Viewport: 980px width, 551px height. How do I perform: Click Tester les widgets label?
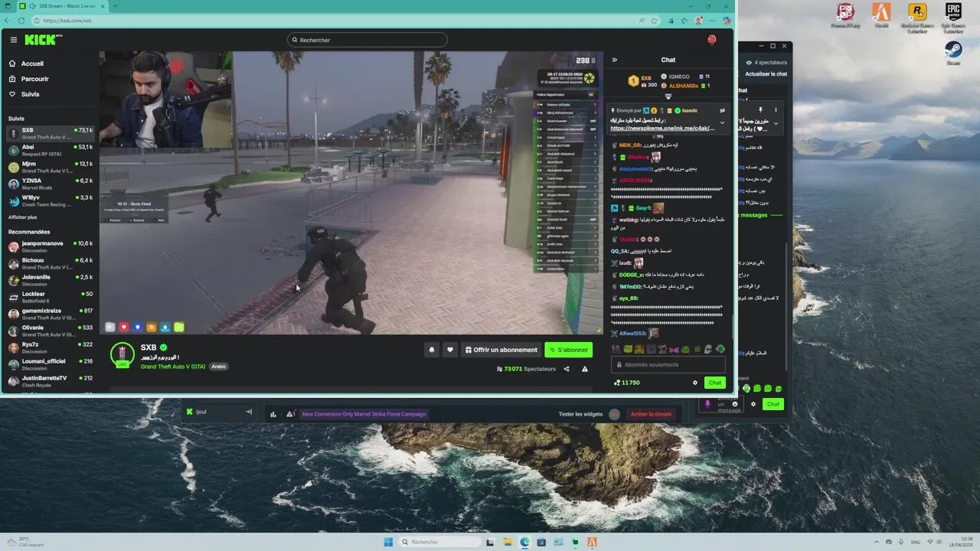(580, 414)
